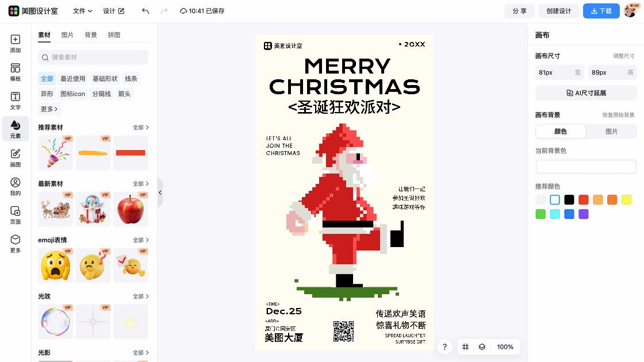Switch canvas background to 图片 mode

point(611,132)
